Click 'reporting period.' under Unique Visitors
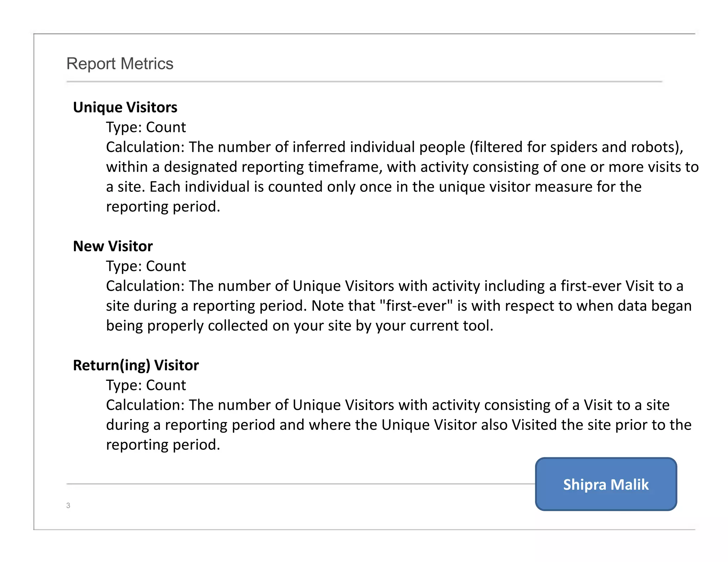Viewport: 728px width, 562px height. [163, 207]
